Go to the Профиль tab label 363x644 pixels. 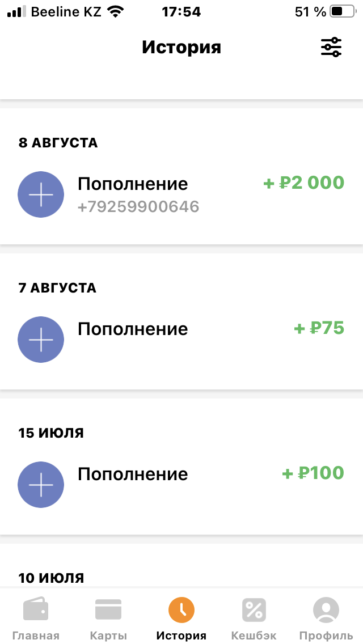(326, 635)
